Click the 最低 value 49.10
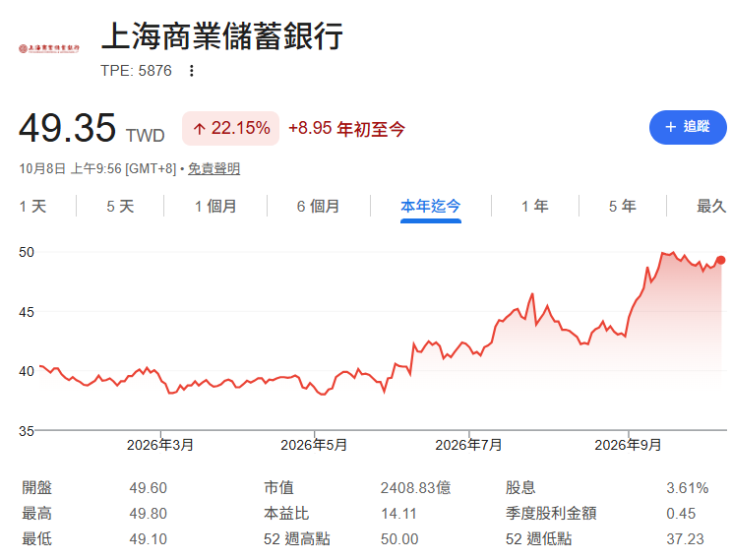Image resolution: width=732 pixels, height=560 pixels. pyautogui.click(x=148, y=539)
